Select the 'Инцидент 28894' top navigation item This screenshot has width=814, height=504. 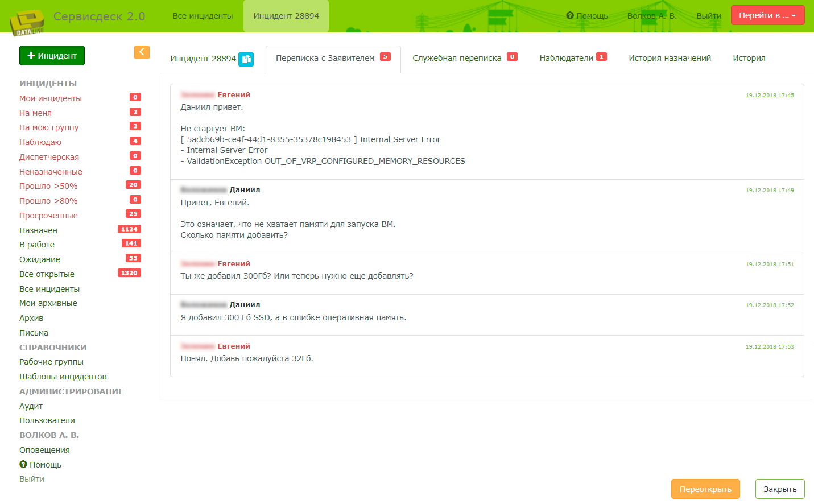[286, 16]
